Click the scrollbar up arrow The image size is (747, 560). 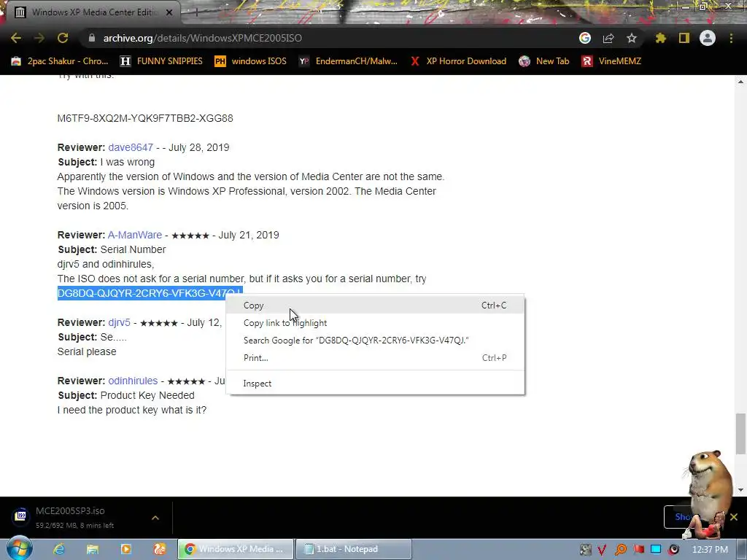point(740,82)
